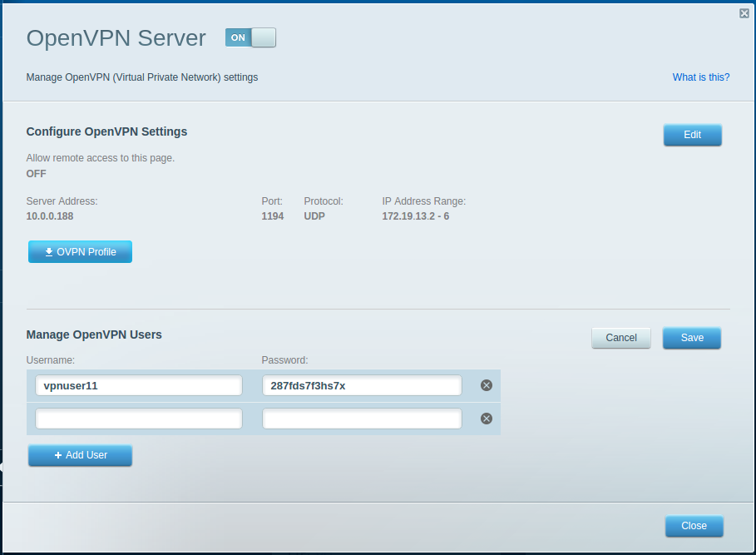Select the empty password input field
Image resolution: width=756 pixels, height=555 pixels.
[361, 419]
